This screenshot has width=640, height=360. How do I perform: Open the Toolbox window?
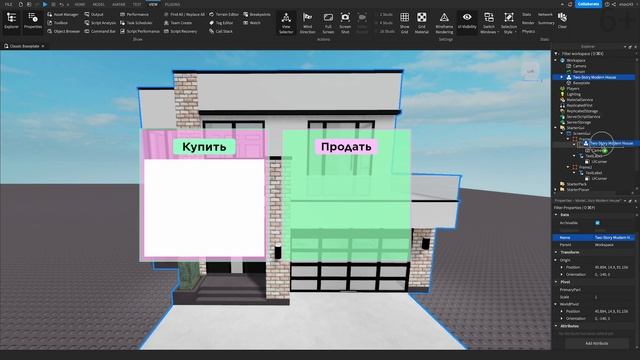click(58, 23)
